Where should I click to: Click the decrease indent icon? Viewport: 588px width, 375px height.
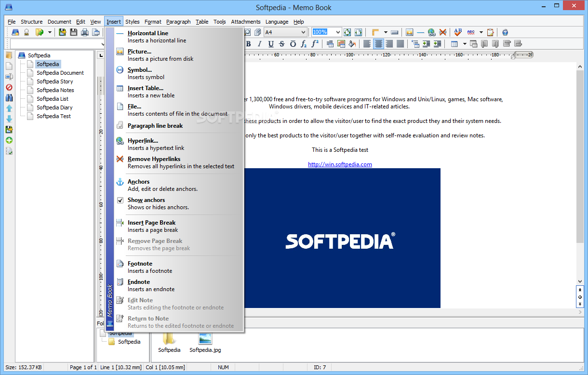point(437,44)
